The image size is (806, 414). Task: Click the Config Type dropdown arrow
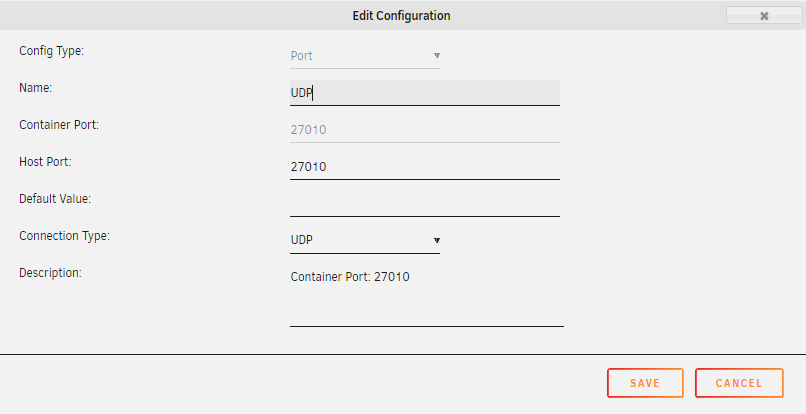coord(436,56)
